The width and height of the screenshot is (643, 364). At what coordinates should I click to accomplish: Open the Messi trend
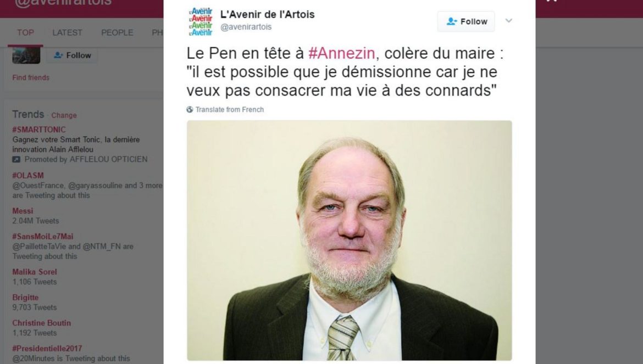tap(23, 211)
